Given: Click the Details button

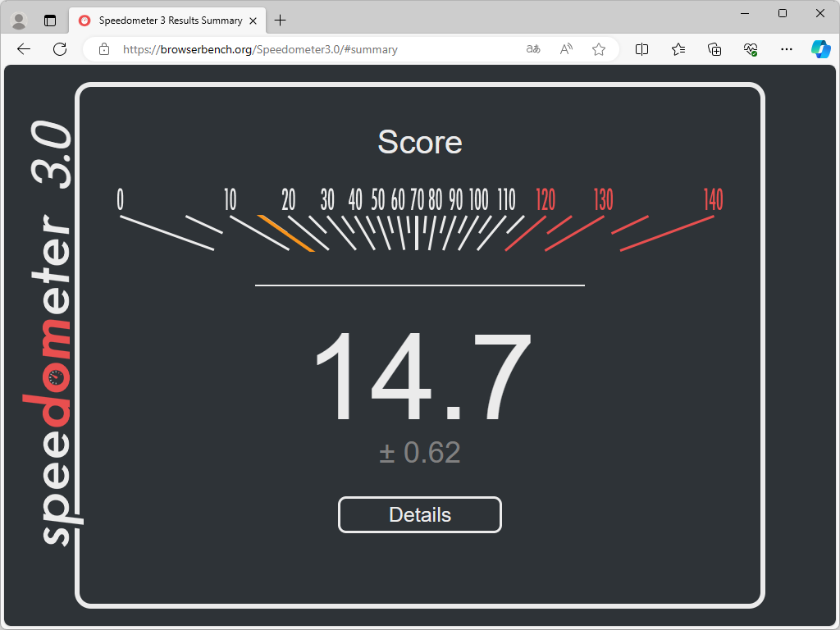Looking at the screenshot, I should click(420, 514).
